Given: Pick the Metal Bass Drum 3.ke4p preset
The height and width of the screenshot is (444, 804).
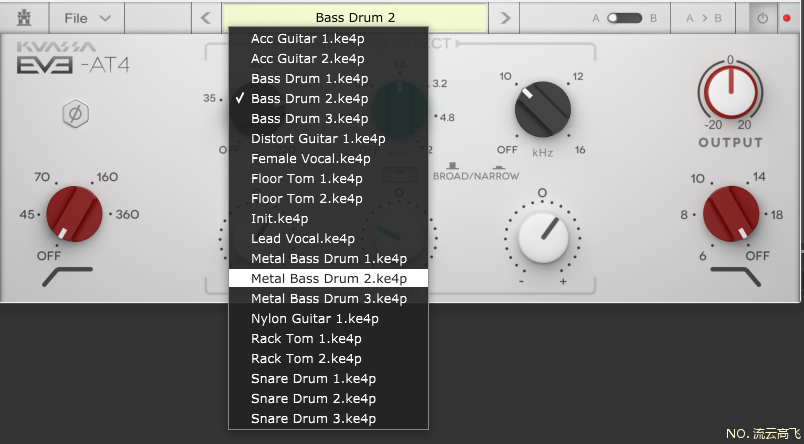Looking at the screenshot, I should point(328,298).
